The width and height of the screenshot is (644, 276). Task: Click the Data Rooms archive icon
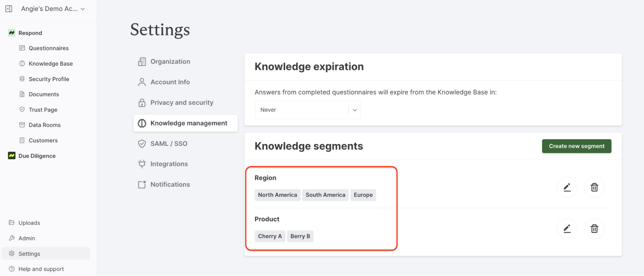(22, 125)
